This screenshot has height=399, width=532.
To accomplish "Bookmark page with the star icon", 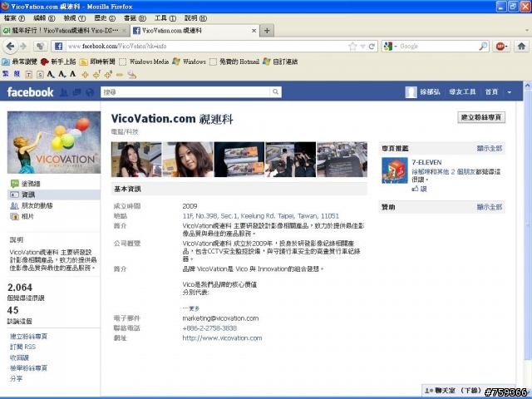I will click(x=352, y=47).
